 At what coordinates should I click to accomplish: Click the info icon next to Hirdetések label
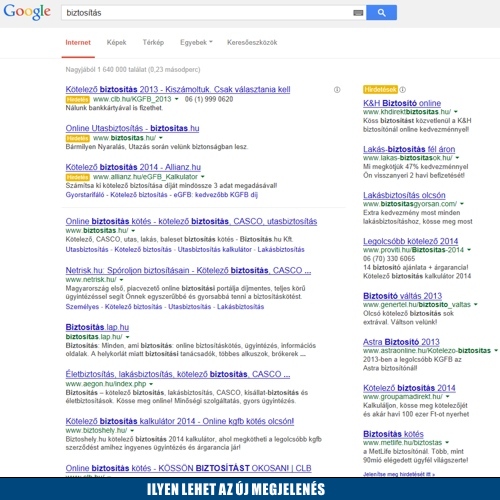[x=403, y=89]
